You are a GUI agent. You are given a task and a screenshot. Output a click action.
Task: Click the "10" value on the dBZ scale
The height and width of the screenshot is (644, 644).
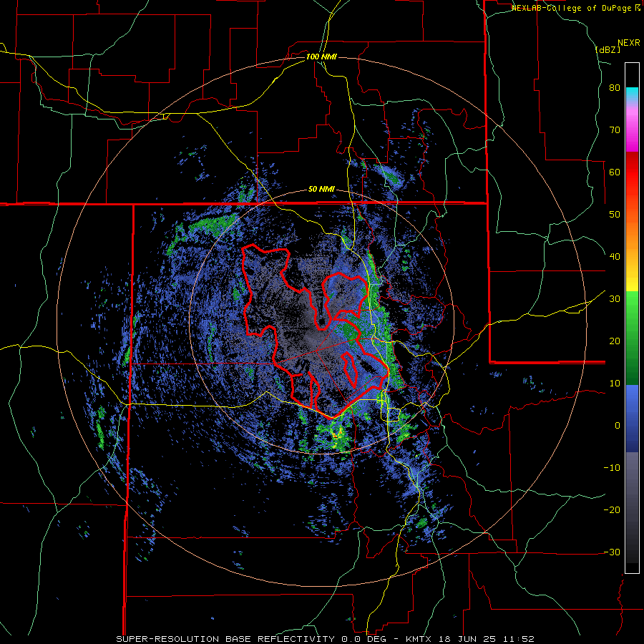coord(615,384)
